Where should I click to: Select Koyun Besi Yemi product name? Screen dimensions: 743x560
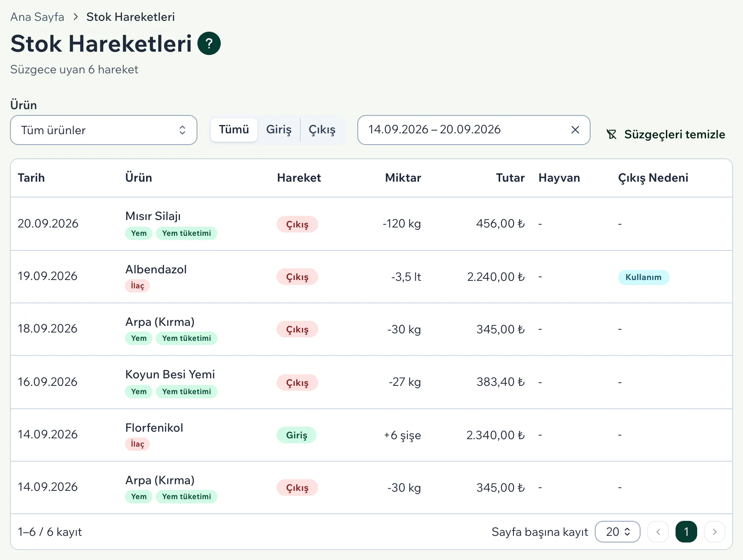(x=170, y=374)
